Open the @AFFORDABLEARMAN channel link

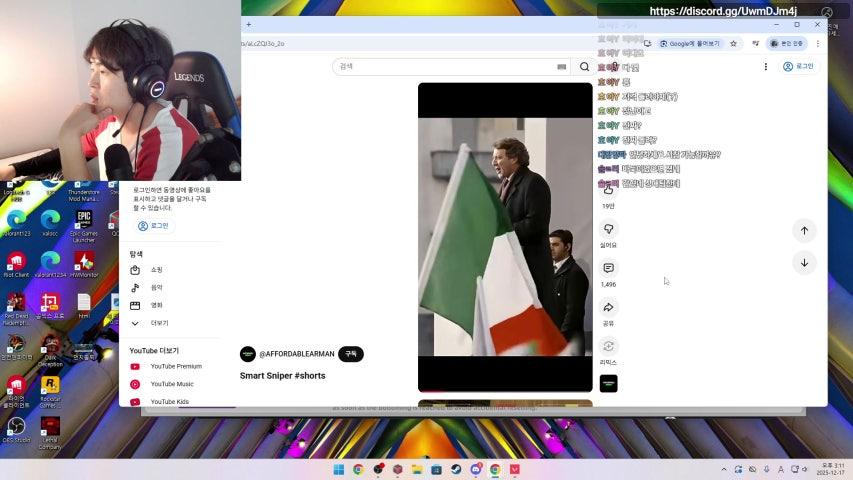297,354
